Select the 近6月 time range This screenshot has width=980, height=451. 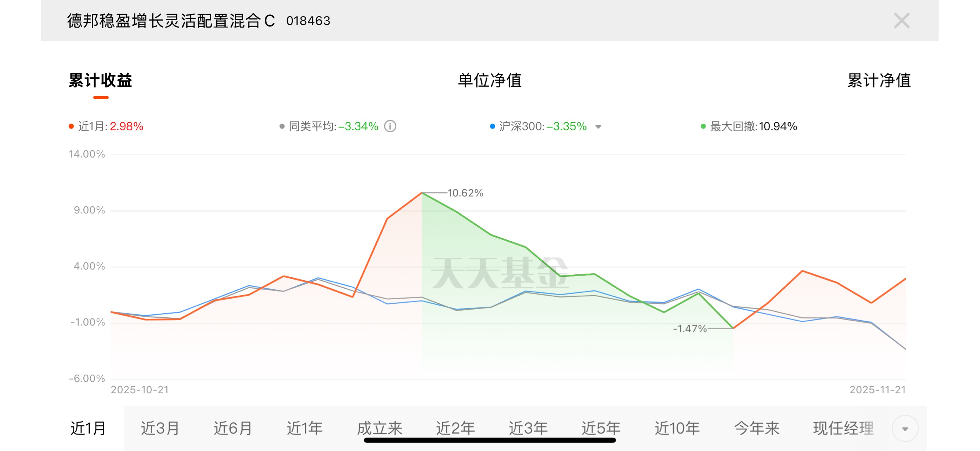(233, 429)
